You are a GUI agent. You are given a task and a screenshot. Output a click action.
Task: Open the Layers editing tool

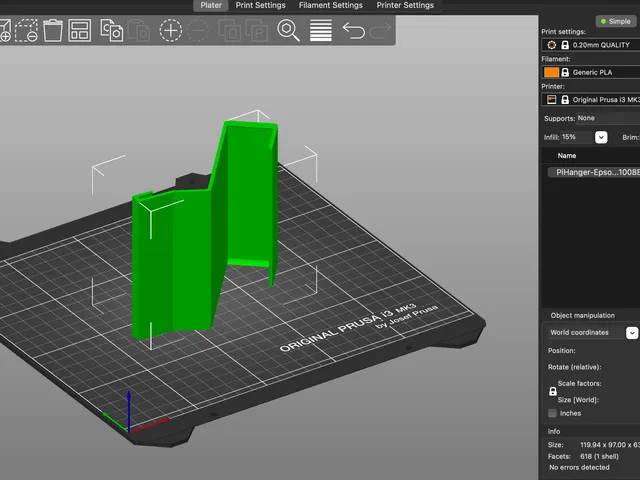[x=321, y=30]
